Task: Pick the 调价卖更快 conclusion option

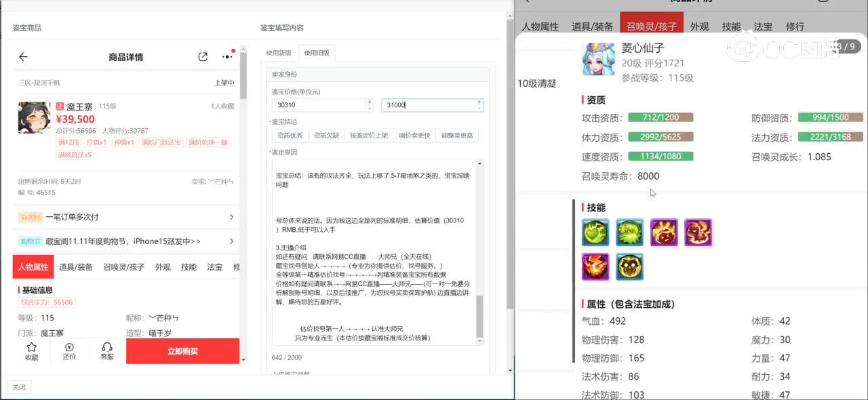Action: [x=414, y=136]
